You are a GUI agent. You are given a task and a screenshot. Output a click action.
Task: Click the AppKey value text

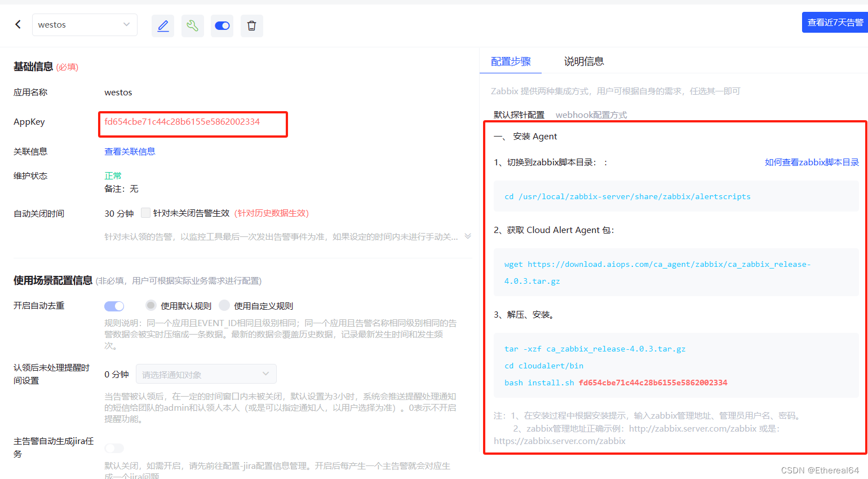[x=182, y=122]
